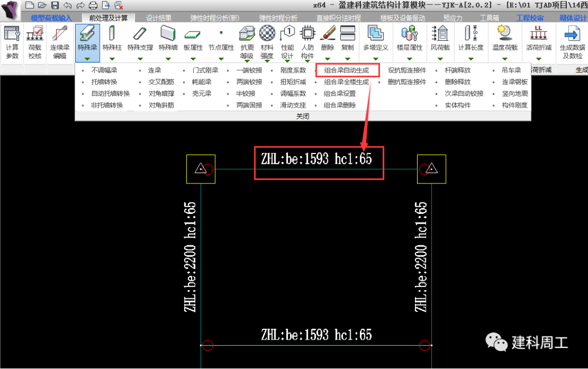
Task: Switch to 设计结果 tab
Action: [x=158, y=18]
